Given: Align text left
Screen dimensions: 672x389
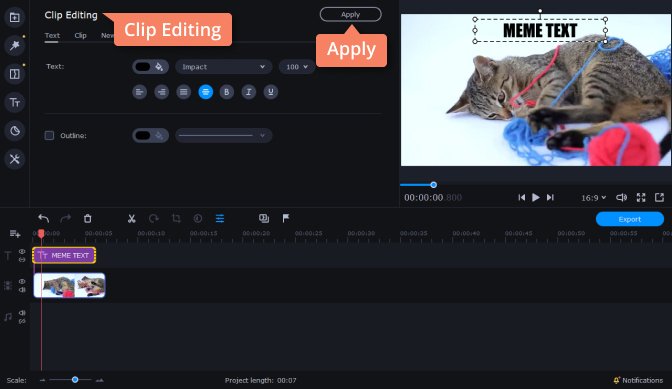Looking at the screenshot, I should [x=139, y=92].
